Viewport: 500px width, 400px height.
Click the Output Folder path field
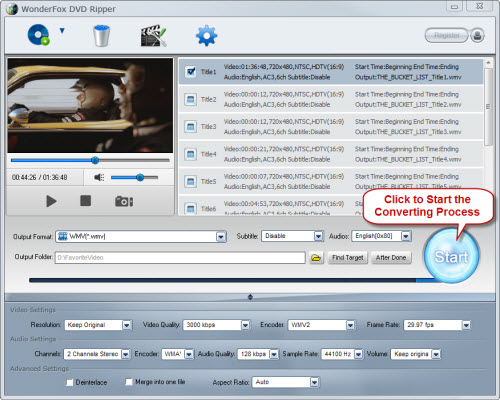point(180,258)
